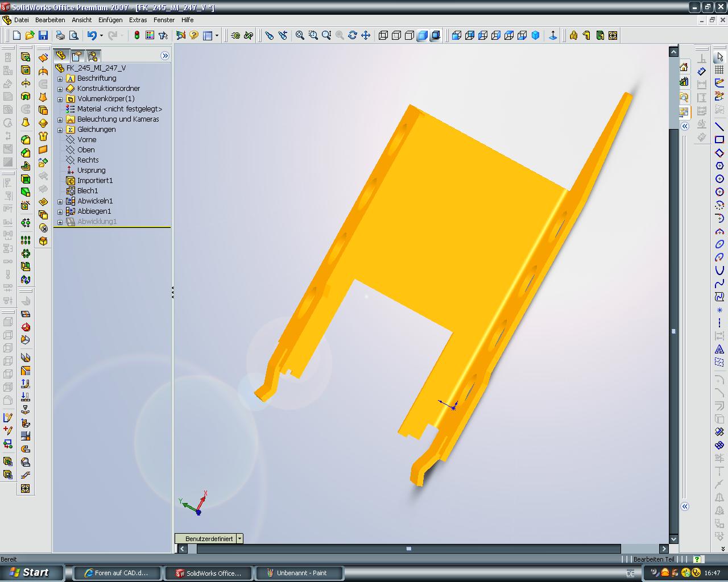Image resolution: width=728 pixels, height=582 pixels.
Task: Select the Rotate View tool
Action: (353, 35)
